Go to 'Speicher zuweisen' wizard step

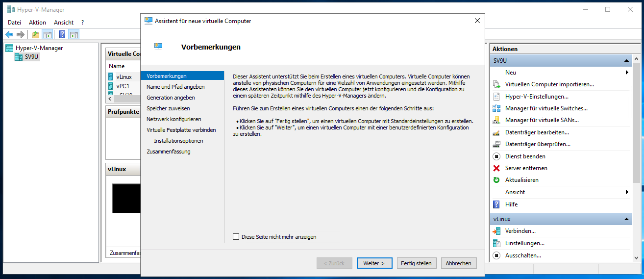[168, 108]
